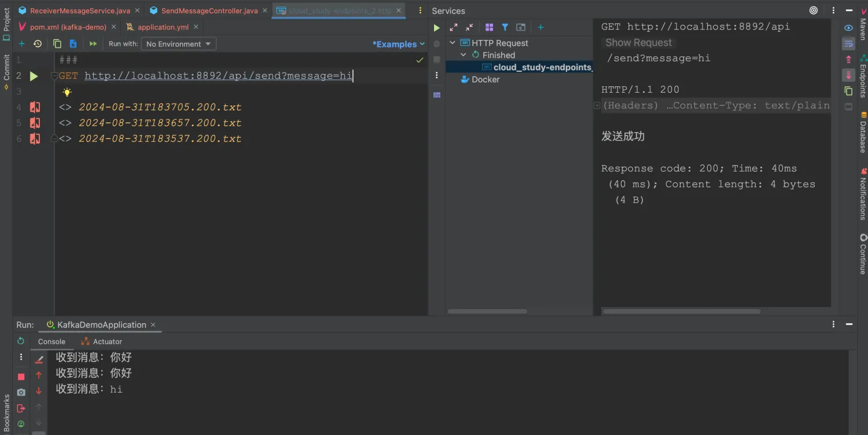Clear the console output
The width and height of the screenshot is (868, 435).
[x=39, y=360]
